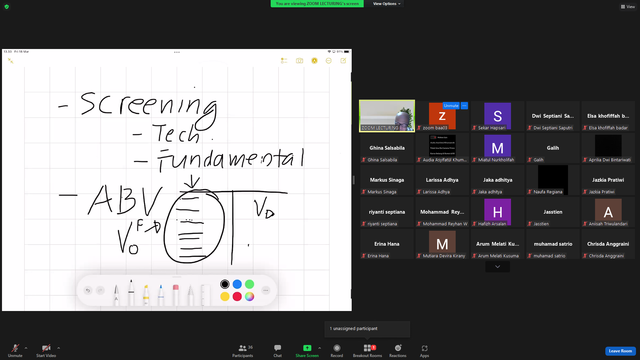640x360 pixels.
Task: Expand share options arrow next to Share Screen
Action: [x=319, y=348]
